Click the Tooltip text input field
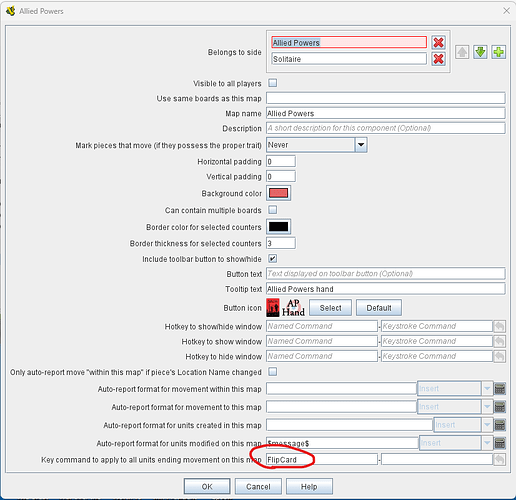This screenshot has height=500, width=516. (386, 289)
